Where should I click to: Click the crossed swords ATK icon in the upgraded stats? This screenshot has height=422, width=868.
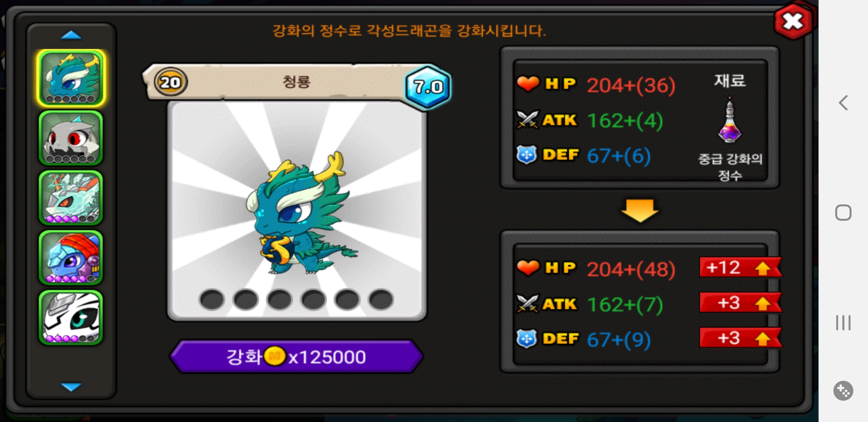(x=527, y=304)
